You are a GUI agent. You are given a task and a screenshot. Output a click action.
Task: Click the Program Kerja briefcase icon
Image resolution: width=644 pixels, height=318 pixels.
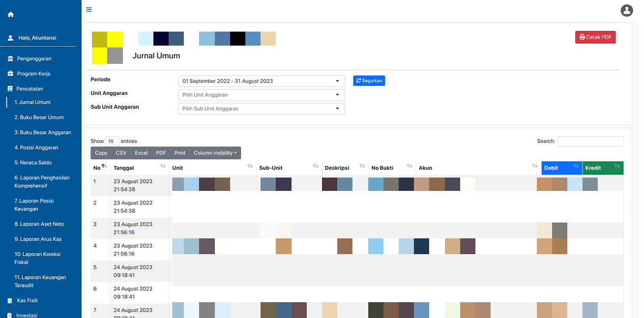click(11, 74)
